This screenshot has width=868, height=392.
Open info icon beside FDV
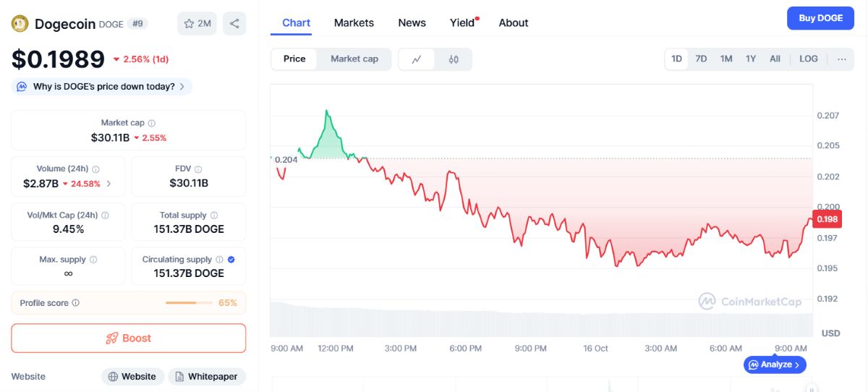pyautogui.click(x=197, y=169)
